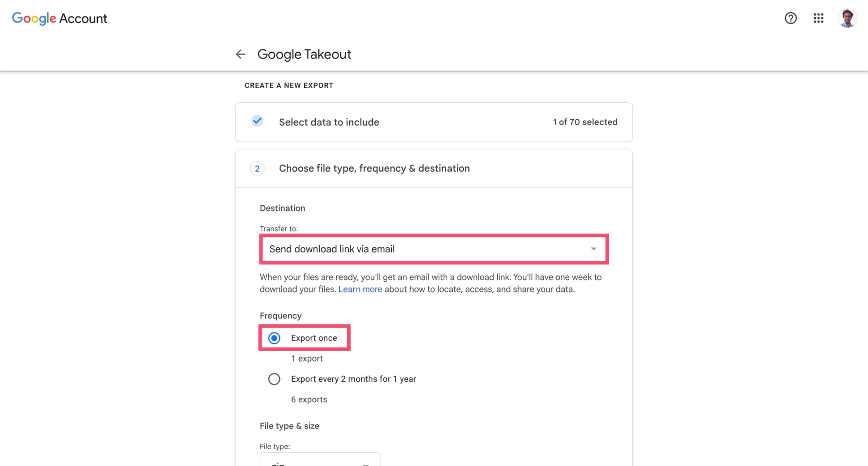The image size is (868, 466).
Task: Click the Learn more link
Action: [360, 289]
